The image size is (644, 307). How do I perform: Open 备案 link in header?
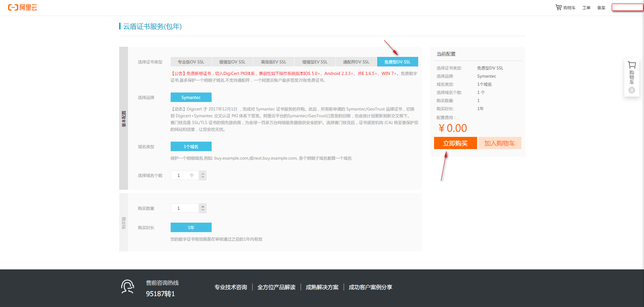tap(601, 7)
